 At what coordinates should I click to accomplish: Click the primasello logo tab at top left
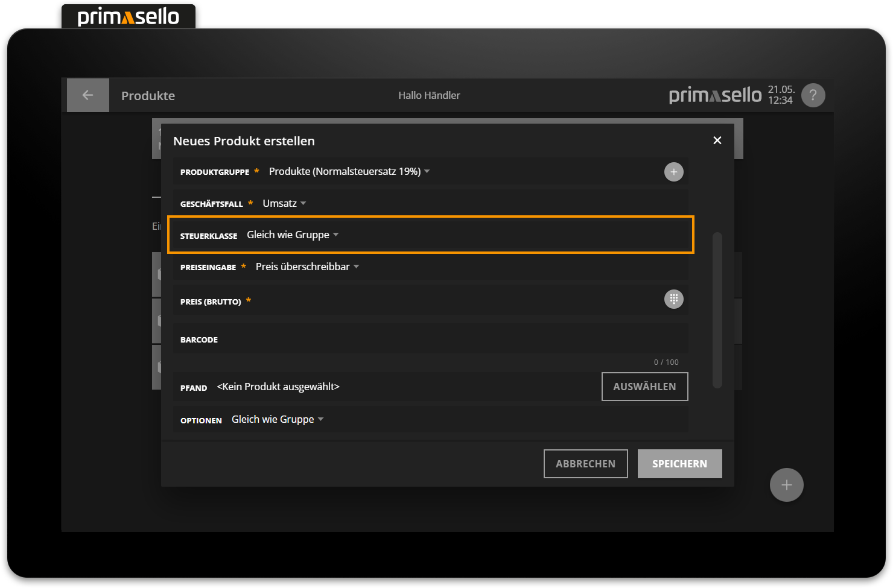point(129,17)
